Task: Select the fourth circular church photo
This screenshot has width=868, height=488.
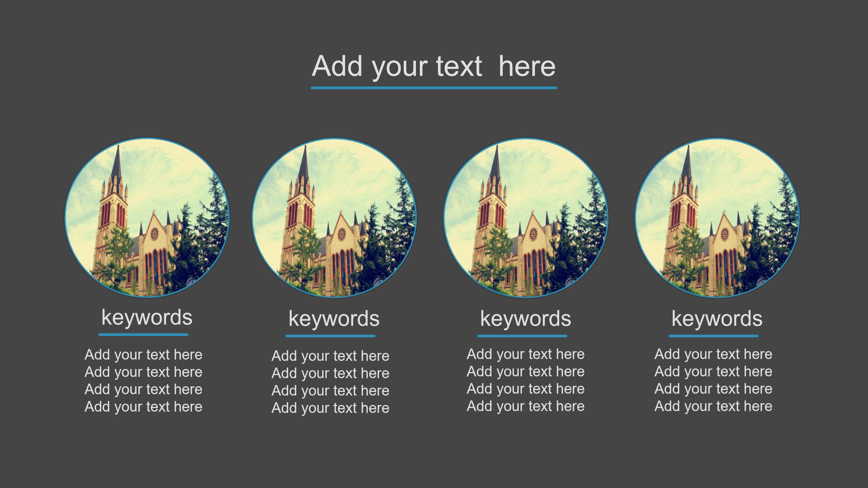Action: pyautogui.click(x=717, y=217)
